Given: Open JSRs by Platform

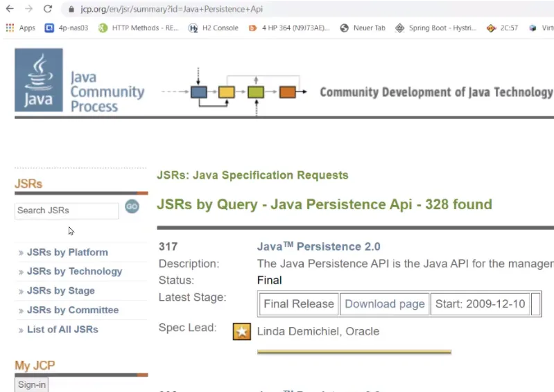Looking at the screenshot, I should [x=67, y=252].
